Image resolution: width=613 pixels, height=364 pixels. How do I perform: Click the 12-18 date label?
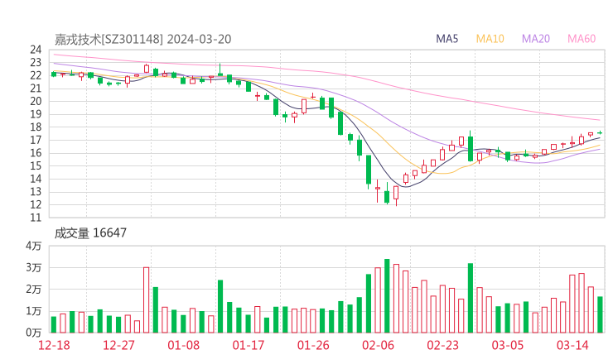[54, 345]
